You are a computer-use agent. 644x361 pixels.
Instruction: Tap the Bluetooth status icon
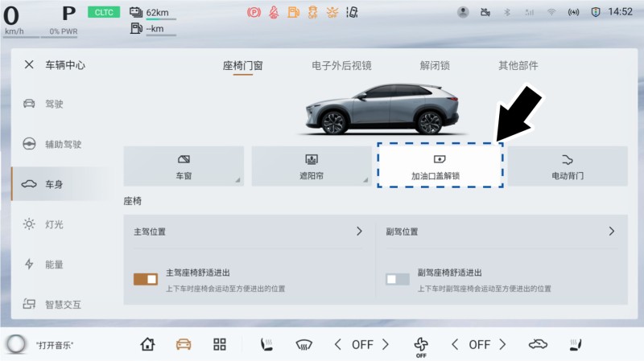507,12
